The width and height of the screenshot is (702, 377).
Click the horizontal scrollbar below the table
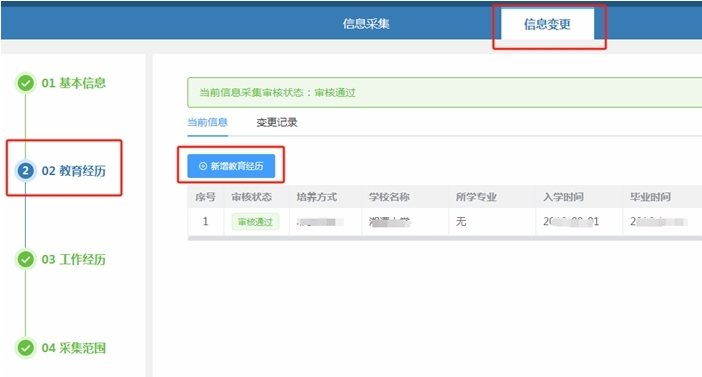[445, 238]
